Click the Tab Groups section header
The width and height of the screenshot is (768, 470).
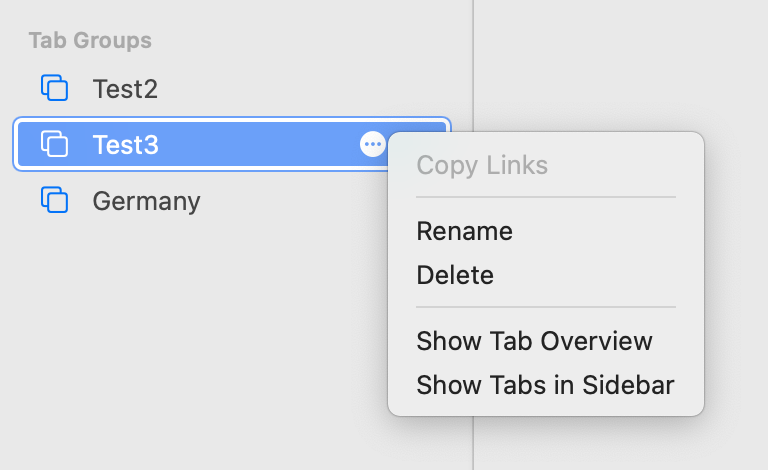[x=90, y=41]
